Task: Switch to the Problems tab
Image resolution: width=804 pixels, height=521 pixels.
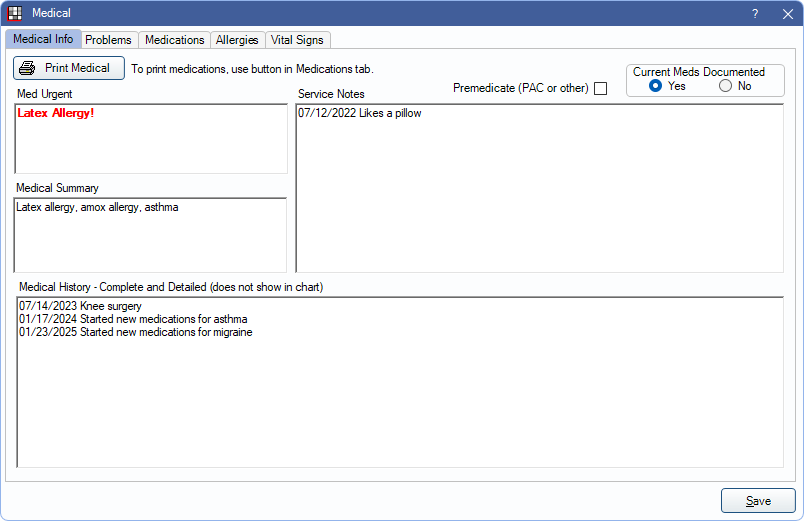Action: coord(108,40)
